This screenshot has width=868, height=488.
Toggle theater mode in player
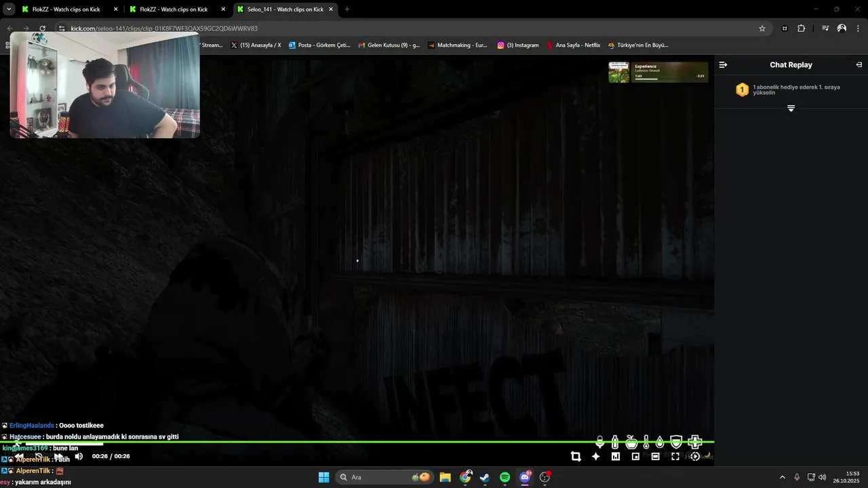click(655, 456)
